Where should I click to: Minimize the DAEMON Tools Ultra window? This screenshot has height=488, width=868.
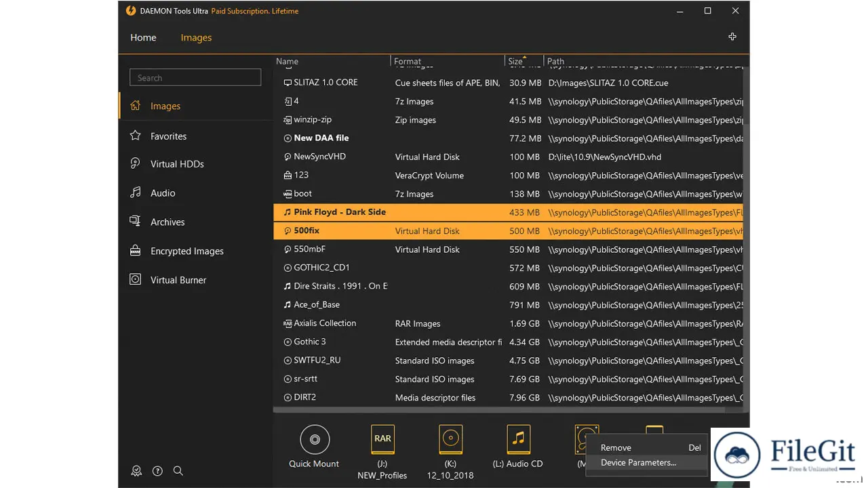(x=679, y=11)
